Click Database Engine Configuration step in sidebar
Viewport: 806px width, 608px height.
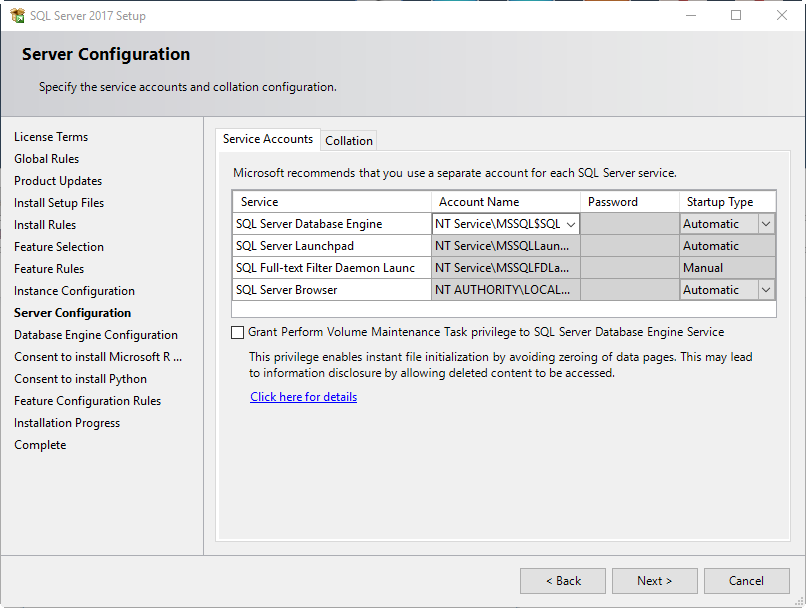coord(96,335)
